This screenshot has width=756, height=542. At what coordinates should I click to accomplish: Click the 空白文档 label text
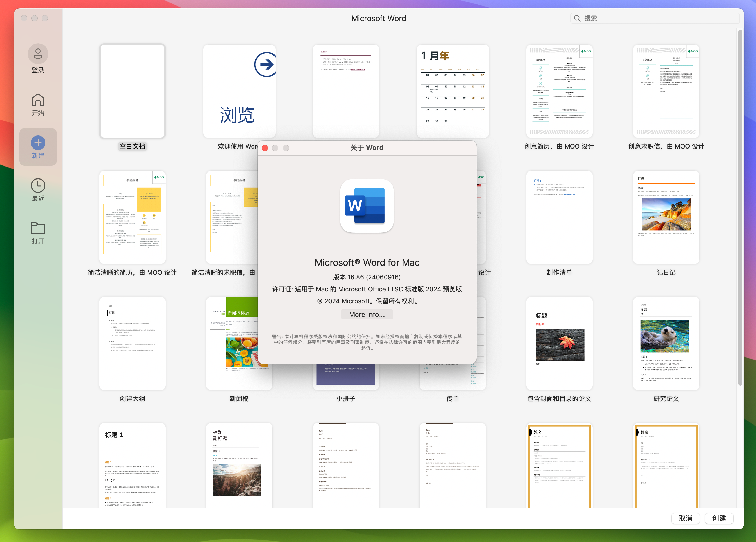[x=132, y=146]
